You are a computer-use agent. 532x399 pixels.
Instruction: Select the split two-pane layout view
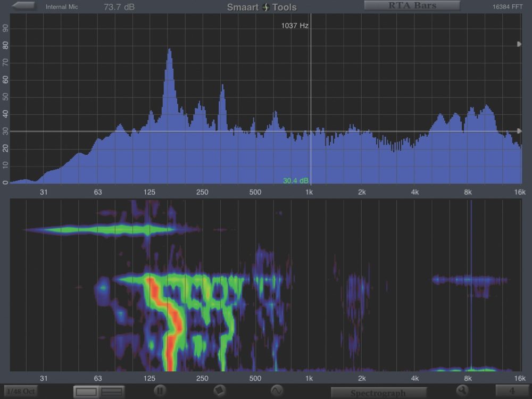(x=112, y=392)
